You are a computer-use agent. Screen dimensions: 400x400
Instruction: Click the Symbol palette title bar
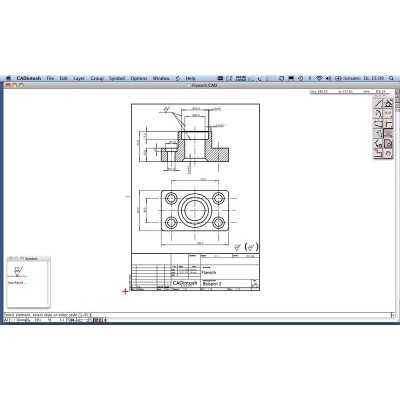[x=29, y=259]
